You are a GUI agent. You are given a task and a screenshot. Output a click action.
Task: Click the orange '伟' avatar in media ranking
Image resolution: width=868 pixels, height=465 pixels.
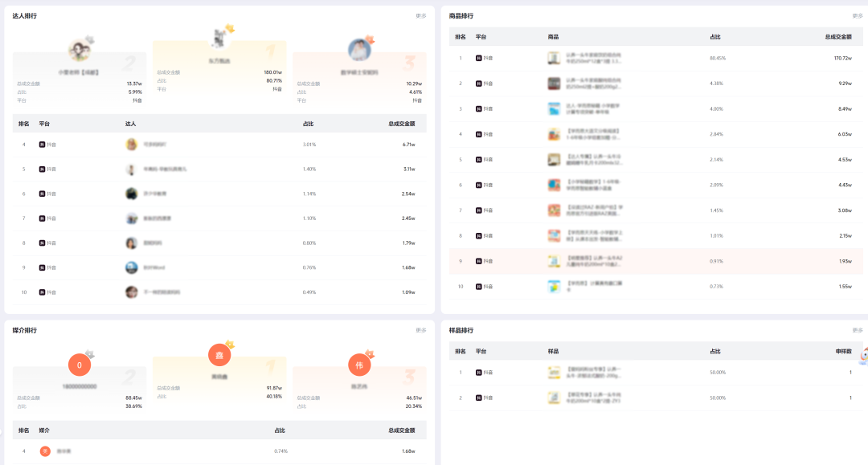click(359, 365)
